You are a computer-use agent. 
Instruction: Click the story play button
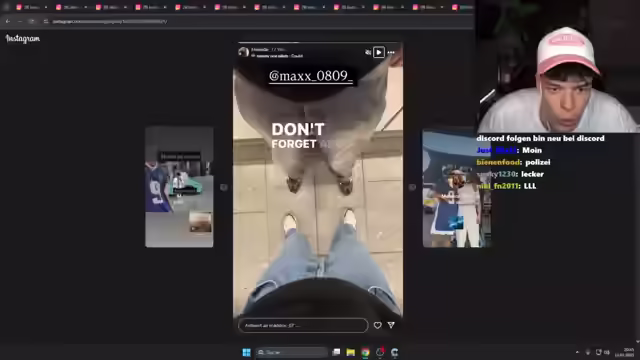pos(379,52)
